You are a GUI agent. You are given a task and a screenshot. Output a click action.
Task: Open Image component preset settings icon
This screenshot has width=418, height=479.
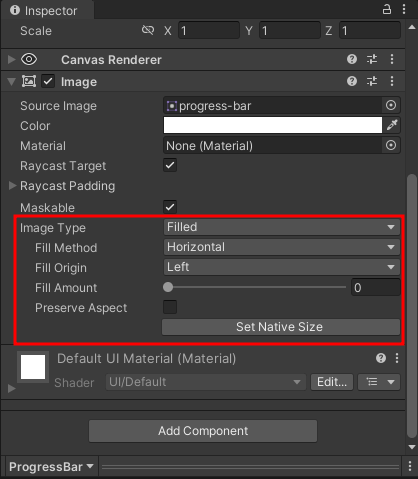coord(372,81)
